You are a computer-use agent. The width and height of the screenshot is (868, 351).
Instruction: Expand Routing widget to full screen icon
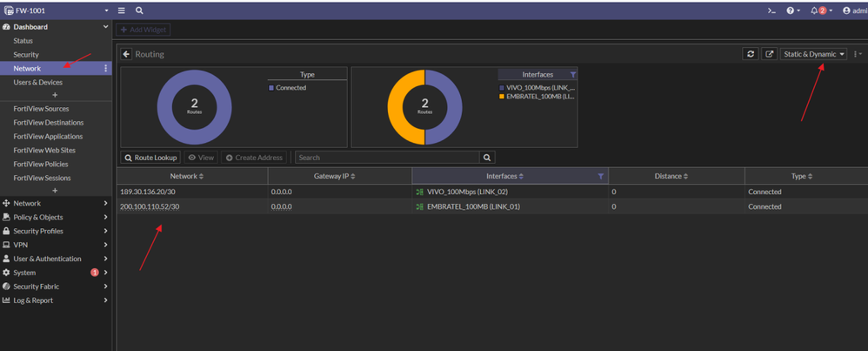click(770, 54)
